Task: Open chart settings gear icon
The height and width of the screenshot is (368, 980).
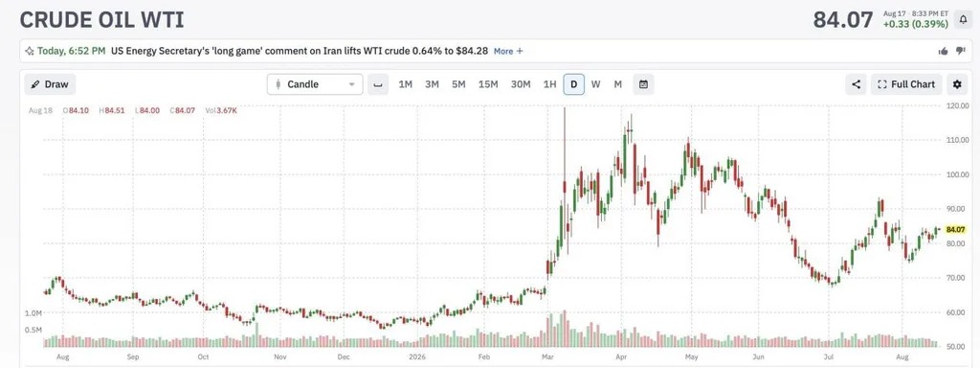Action: [957, 84]
